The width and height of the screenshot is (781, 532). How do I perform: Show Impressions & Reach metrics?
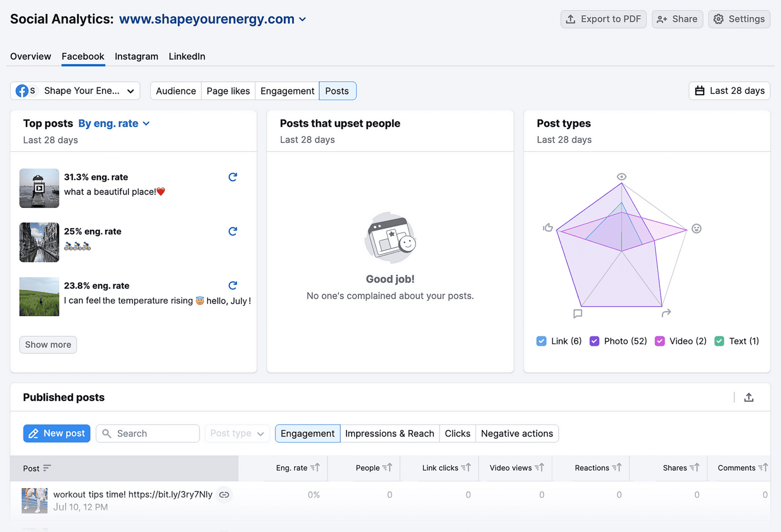point(390,433)
